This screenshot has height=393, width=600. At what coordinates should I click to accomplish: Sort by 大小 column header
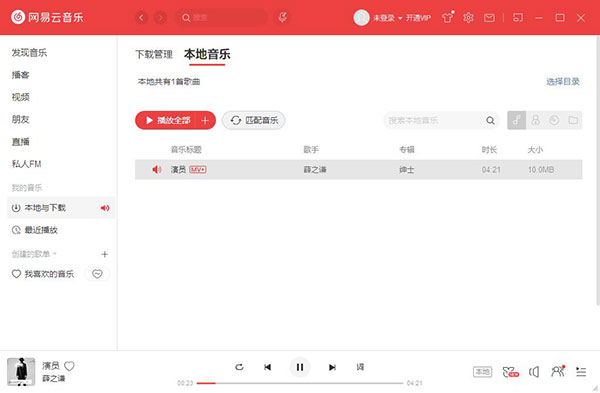click(x=535, y=150)
